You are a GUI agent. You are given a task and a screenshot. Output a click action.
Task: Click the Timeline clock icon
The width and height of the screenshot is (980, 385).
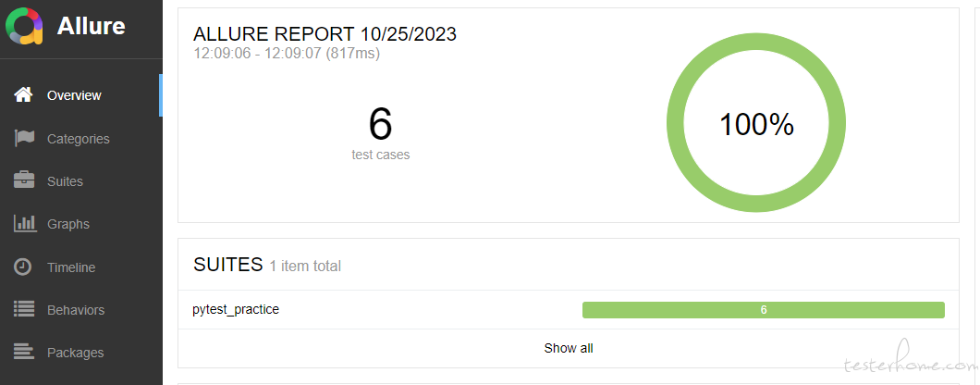(23, 267)
